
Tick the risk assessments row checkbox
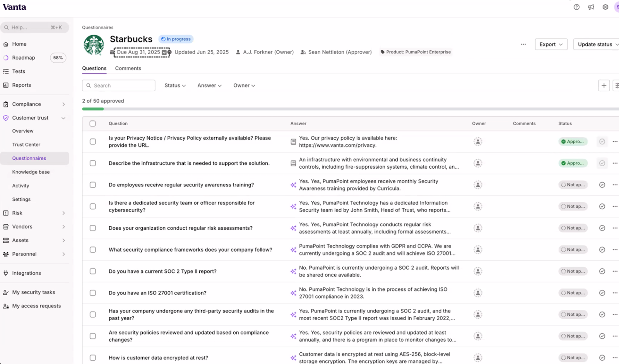[x=92, y=228]
